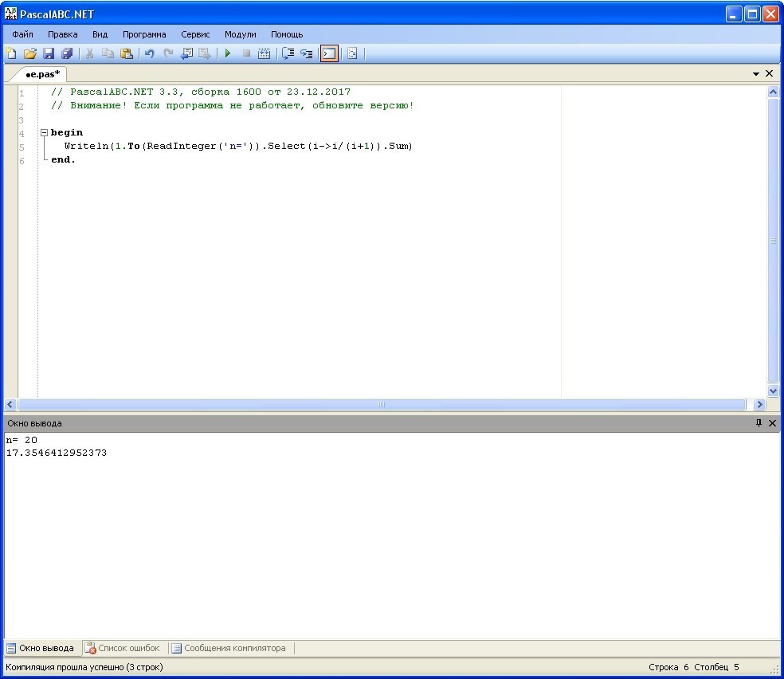Cut the selected text
The height and width of the screenshot is (679, 784).
pyautogui.click(x=89, y=53)
